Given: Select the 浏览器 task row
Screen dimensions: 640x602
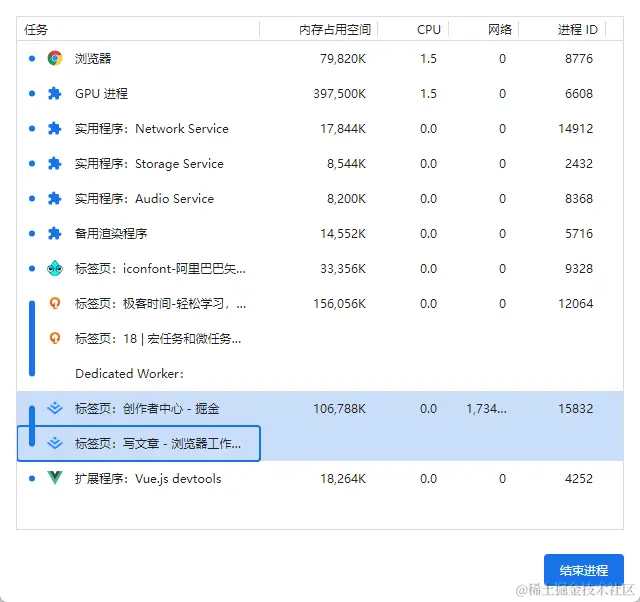Looking at the screenshot, I should pyautogui.click(x=320, y=58).
